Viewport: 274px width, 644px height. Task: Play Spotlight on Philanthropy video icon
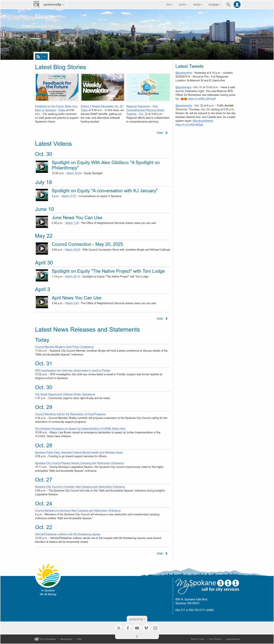point(42,167)
